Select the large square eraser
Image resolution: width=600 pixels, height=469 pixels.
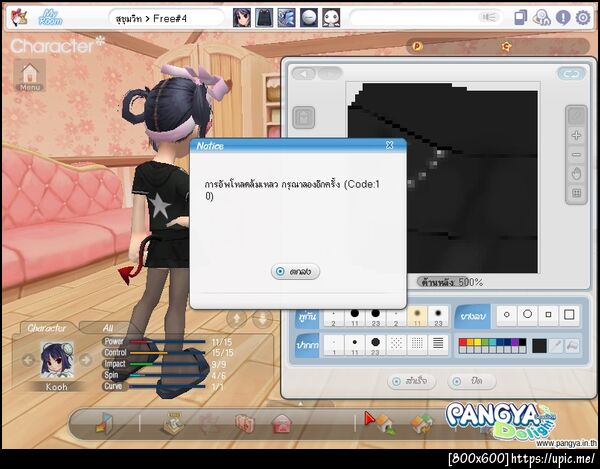tap(569, 315)
